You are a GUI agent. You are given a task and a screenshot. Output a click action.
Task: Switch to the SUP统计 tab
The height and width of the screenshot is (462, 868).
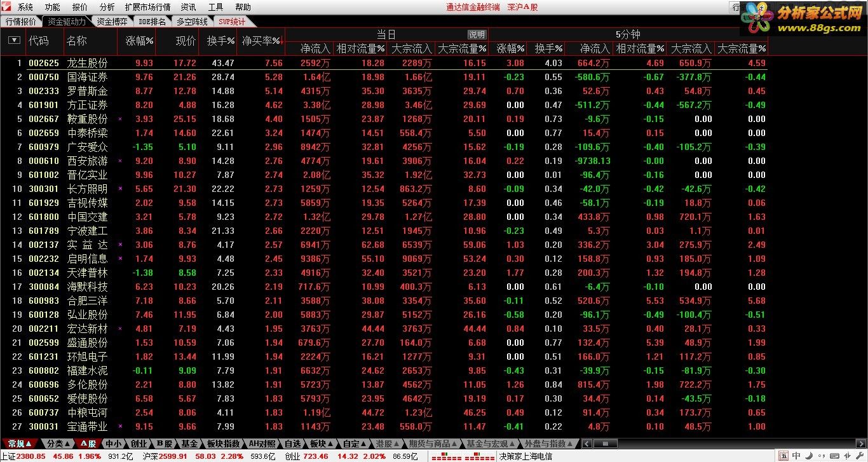coord(232,22)
